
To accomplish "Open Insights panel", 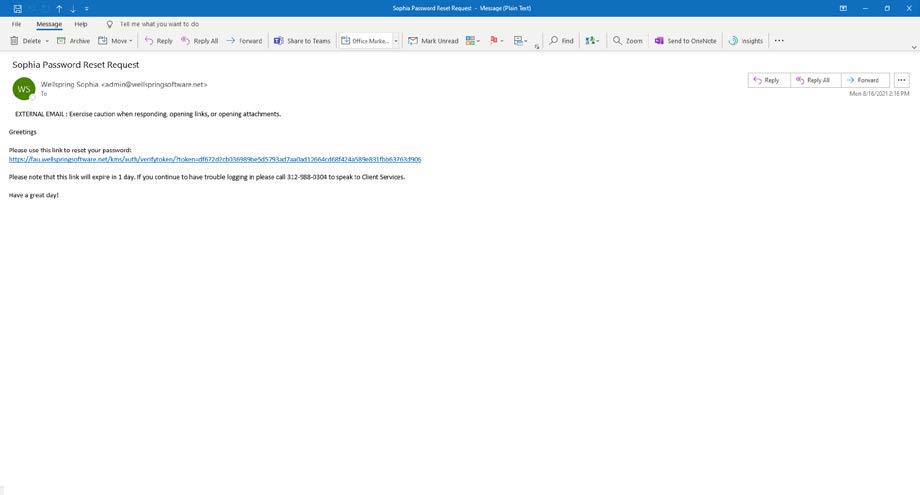I will pos(746,41).
